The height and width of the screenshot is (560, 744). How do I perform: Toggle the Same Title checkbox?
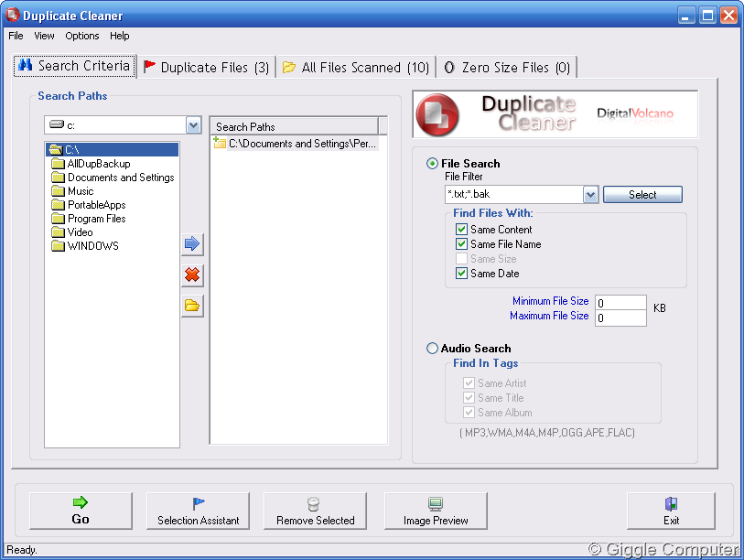469,398
